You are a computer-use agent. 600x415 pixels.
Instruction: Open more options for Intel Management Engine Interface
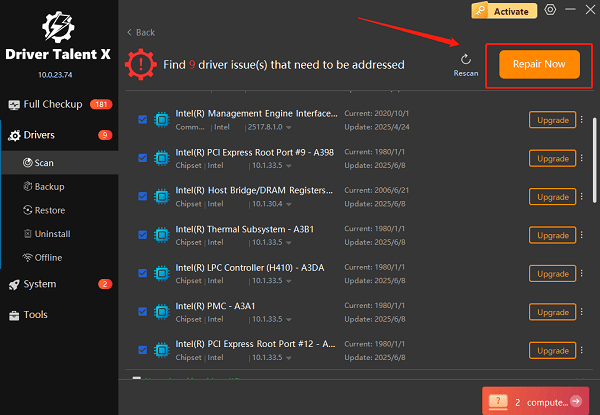click(582, 120)
